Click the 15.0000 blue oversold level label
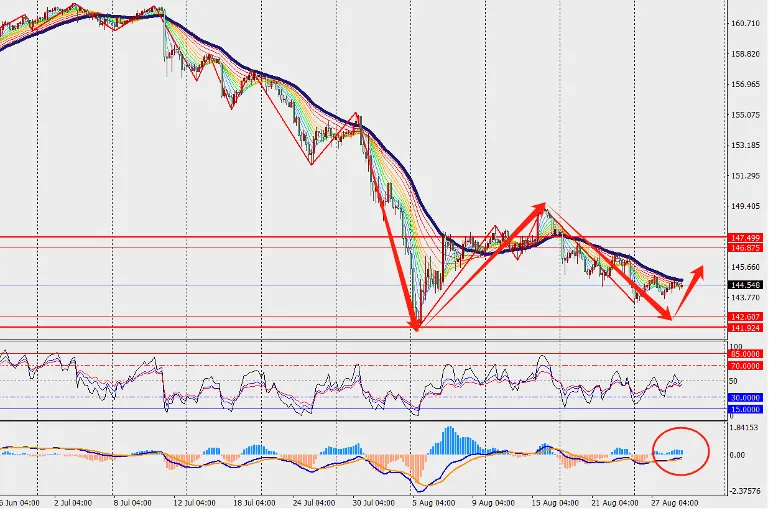 (745, 409)
